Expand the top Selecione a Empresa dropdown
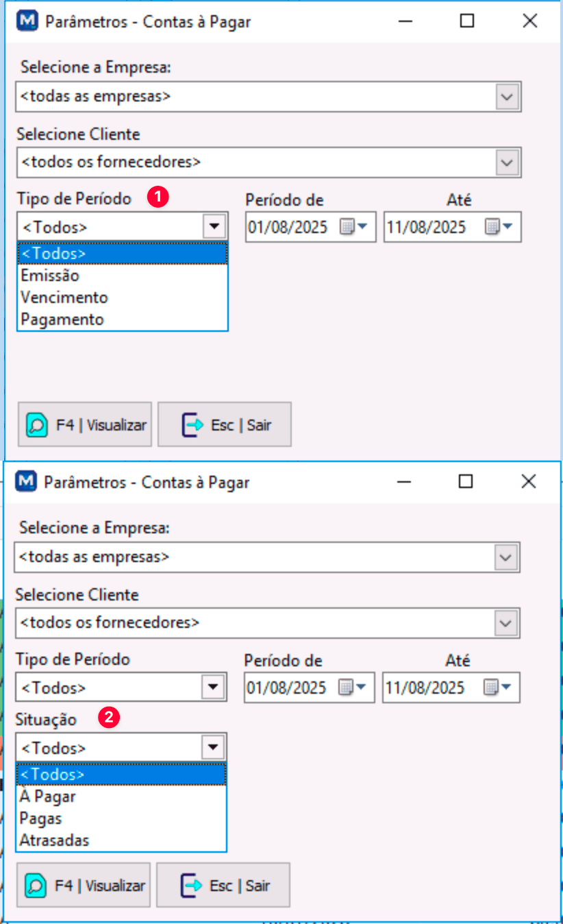The width and height of the screenshot is (563, 924). tap(507, 97)
